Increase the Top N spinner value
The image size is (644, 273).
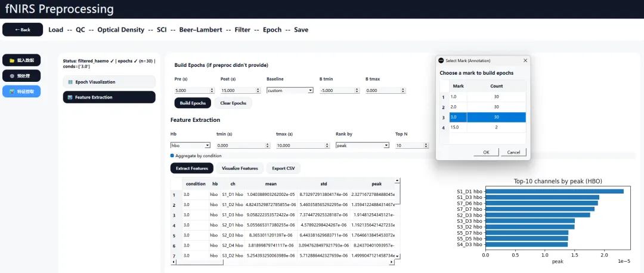click(427, 144)
